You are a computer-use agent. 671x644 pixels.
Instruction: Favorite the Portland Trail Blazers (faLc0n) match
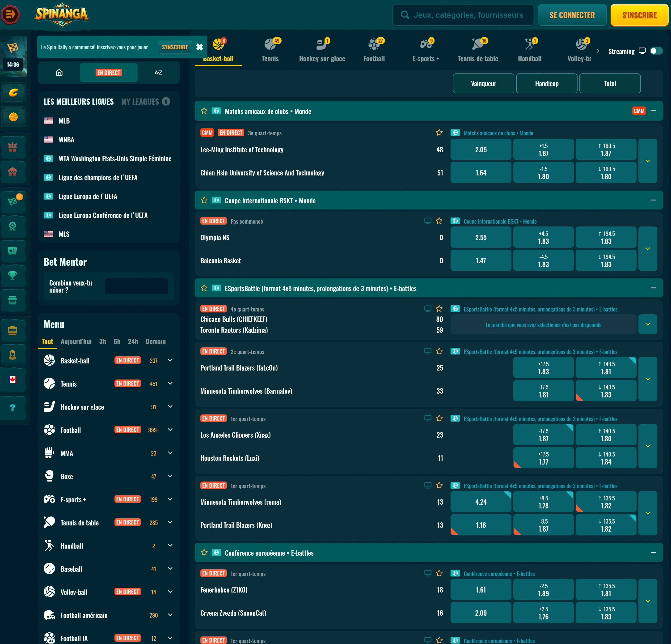pyautogui.click(x=439, y=351)
